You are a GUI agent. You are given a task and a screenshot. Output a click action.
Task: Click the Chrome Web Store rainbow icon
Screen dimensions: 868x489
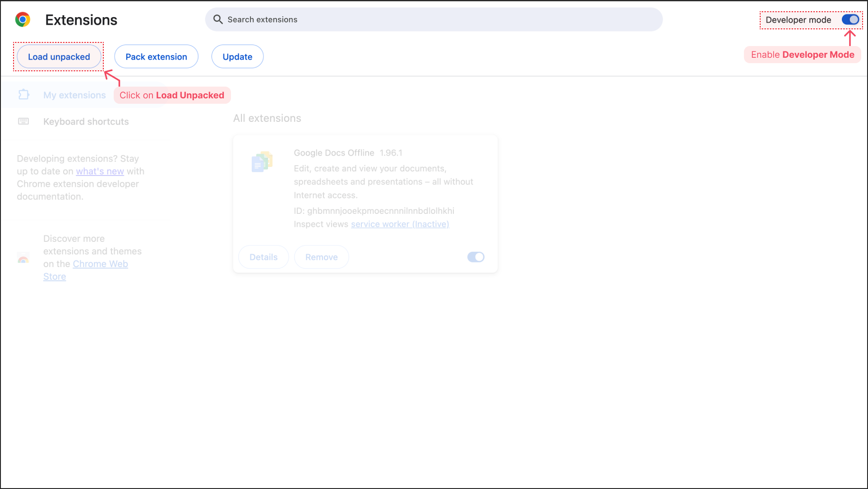click(x=23, y=258)
